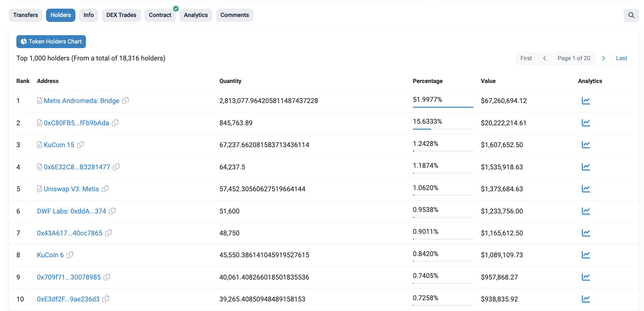Go to previous page chevron
Viewport: 644px width, 311px height.
pyautogui.click(x=544, y=58)
